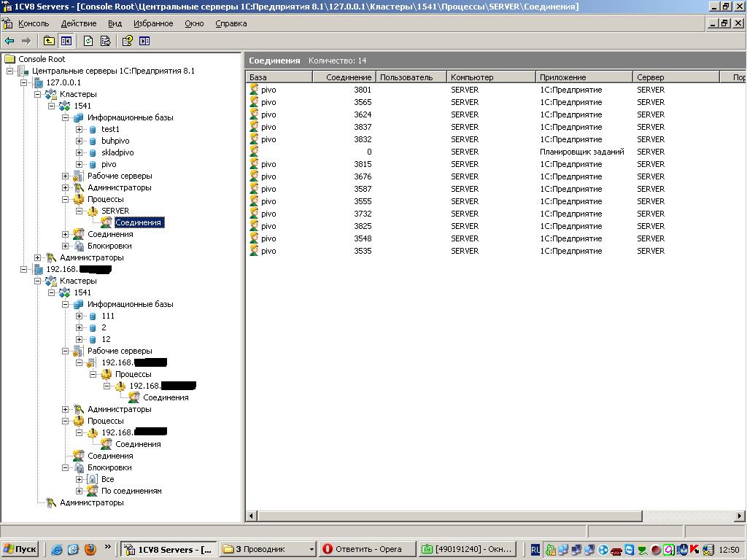Expand the По соединениям node
Image resolution: width=747 pixels, height=560 pixels.
click(x=79, y=491)
